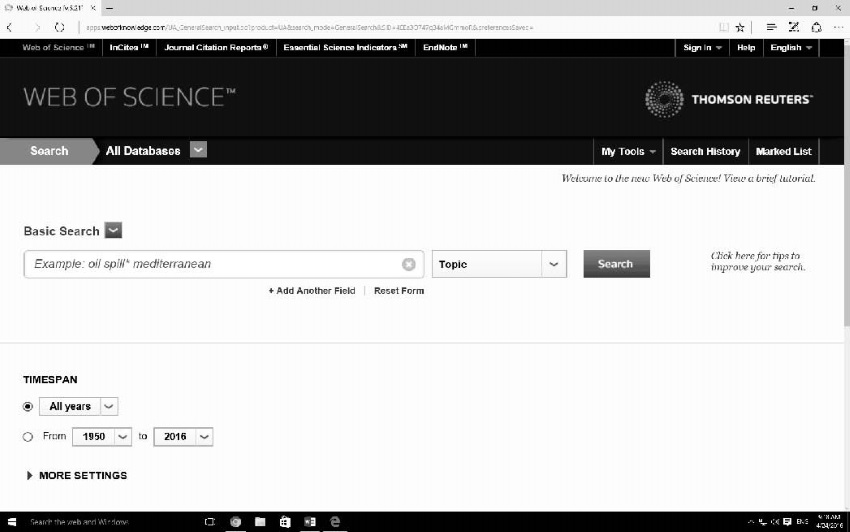This screenshot has height=532, width=850.
Task: Open the Web of Science top tab
Action: click(x=58, y=48)
